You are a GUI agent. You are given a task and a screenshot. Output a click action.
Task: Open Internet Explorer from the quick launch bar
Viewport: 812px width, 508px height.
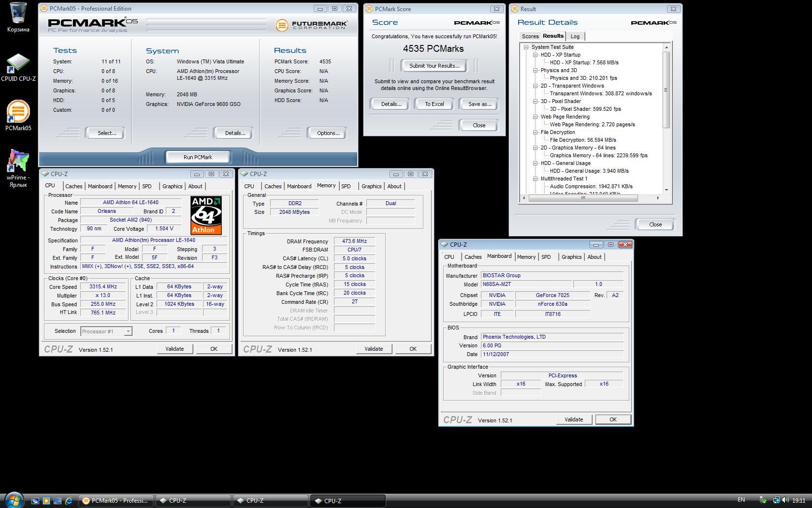[x=69, y=501]
